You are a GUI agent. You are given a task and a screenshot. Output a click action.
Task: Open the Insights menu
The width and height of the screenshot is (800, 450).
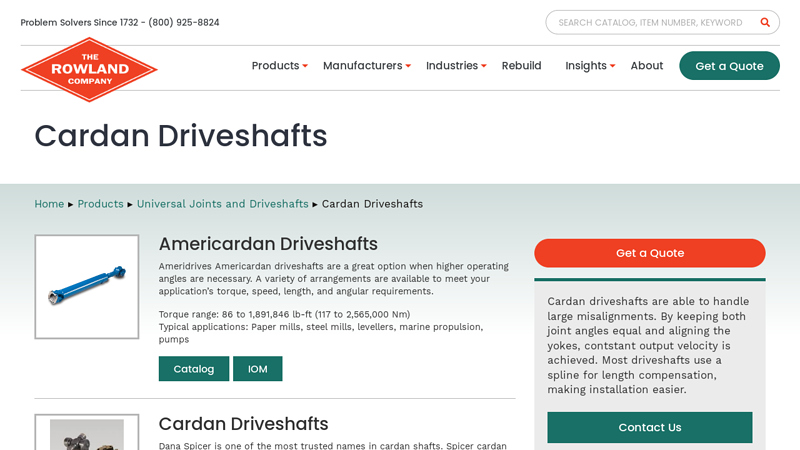tap(586, 66)
